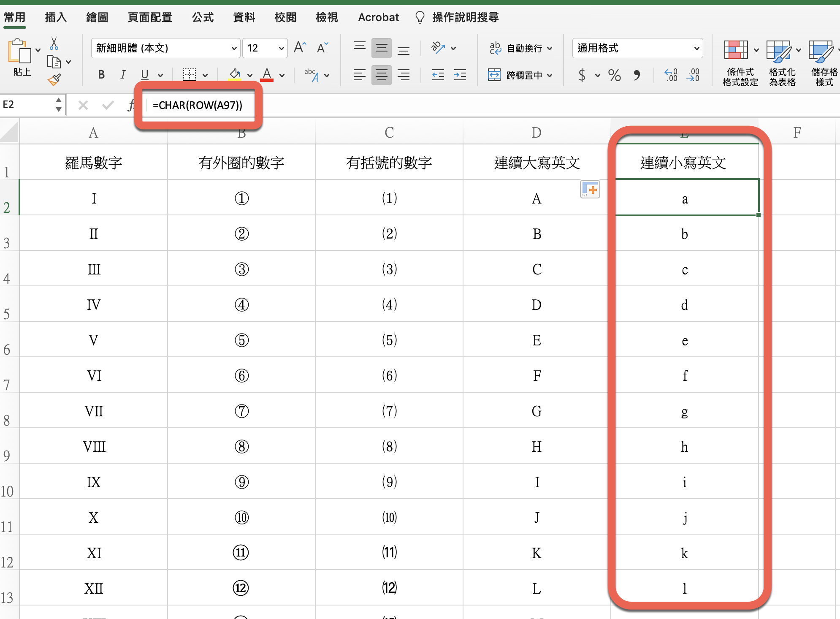Click the Format Painter brush icon
This screenshot has width=840, height=619.
click(x=54, y=79)
